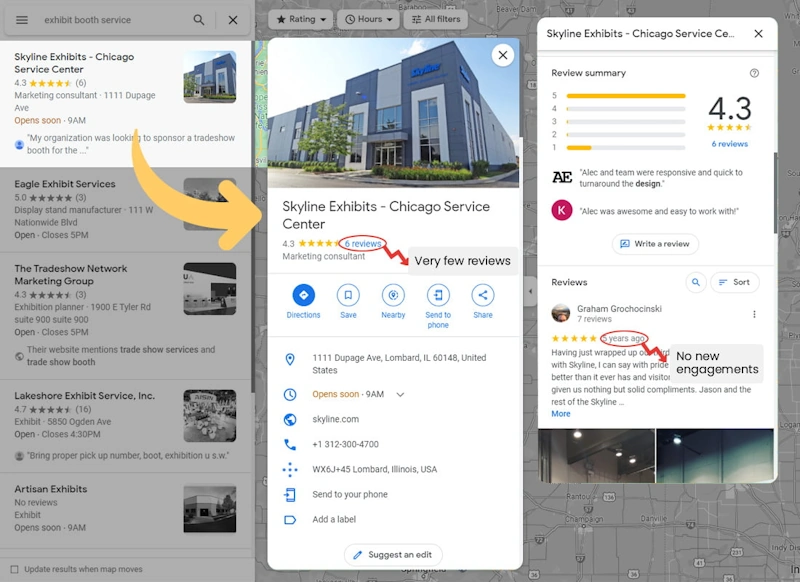
Task: Open Skyline Exhibits result thumbnail in list
Action: click(x=210, y=77)
